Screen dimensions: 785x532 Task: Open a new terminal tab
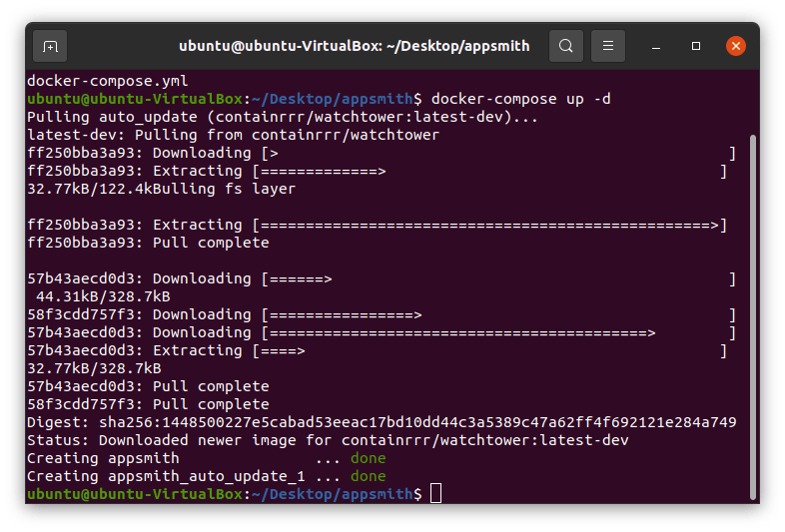[x=50, y=46]
